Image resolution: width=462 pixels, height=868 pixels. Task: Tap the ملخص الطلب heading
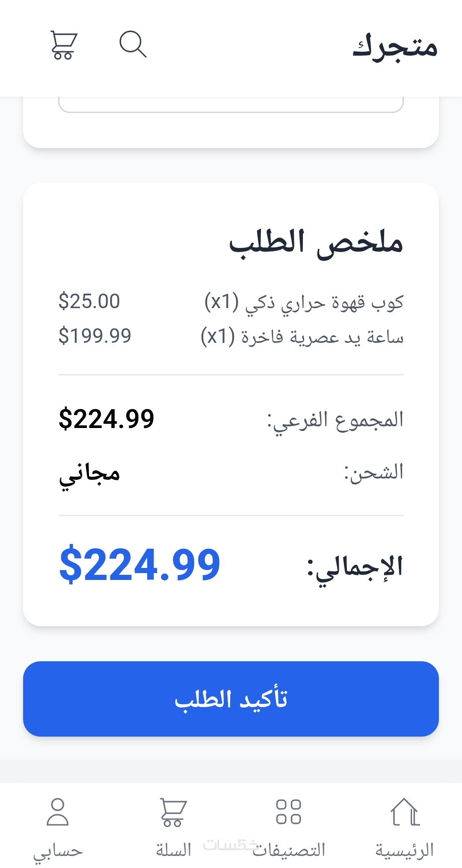tap(316, 243)
